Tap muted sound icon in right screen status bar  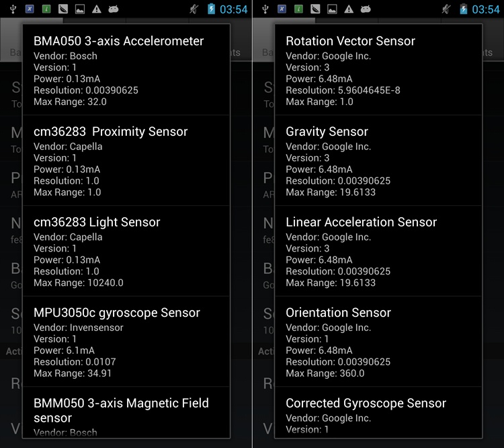[446, 9]
